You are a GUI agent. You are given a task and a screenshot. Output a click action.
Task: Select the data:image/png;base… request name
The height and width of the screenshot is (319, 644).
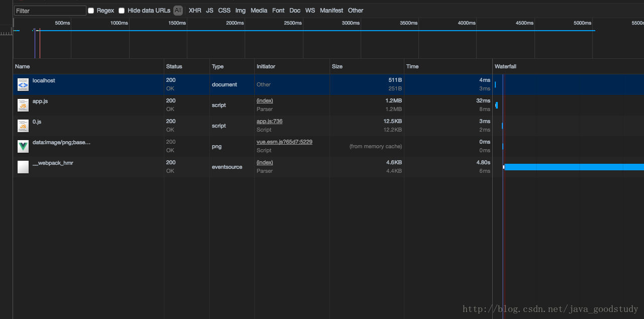click(x=62, y=142)
